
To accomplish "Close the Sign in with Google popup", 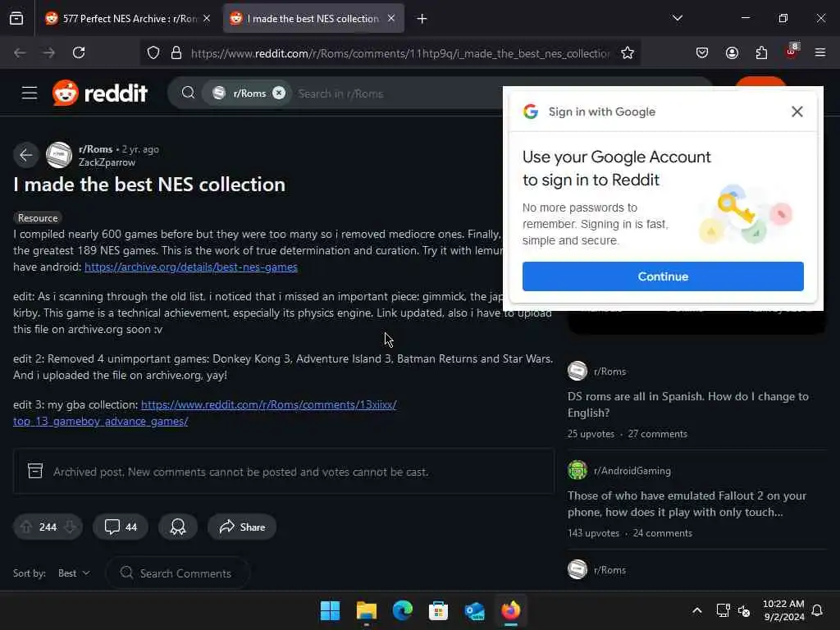I will (797, 112).
